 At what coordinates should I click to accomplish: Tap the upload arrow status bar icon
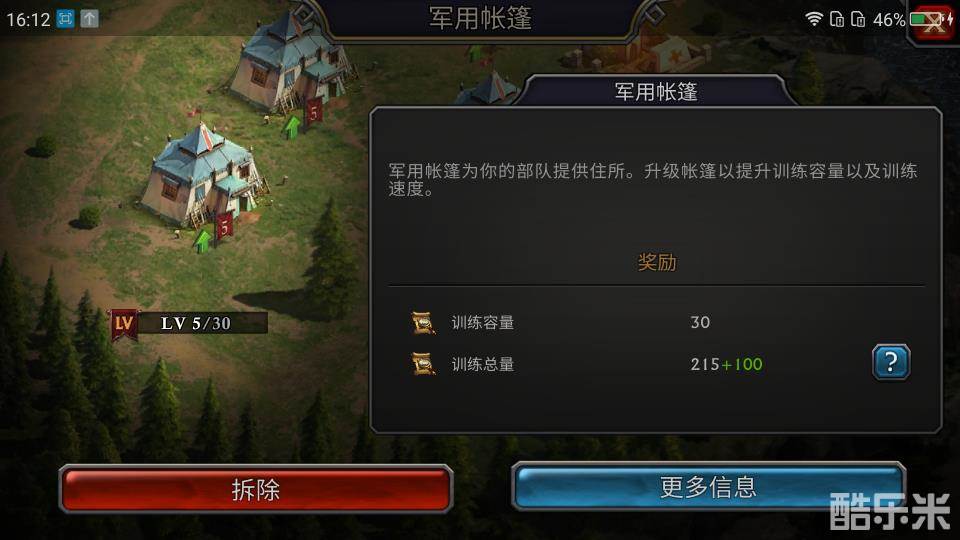pos(89,19)
